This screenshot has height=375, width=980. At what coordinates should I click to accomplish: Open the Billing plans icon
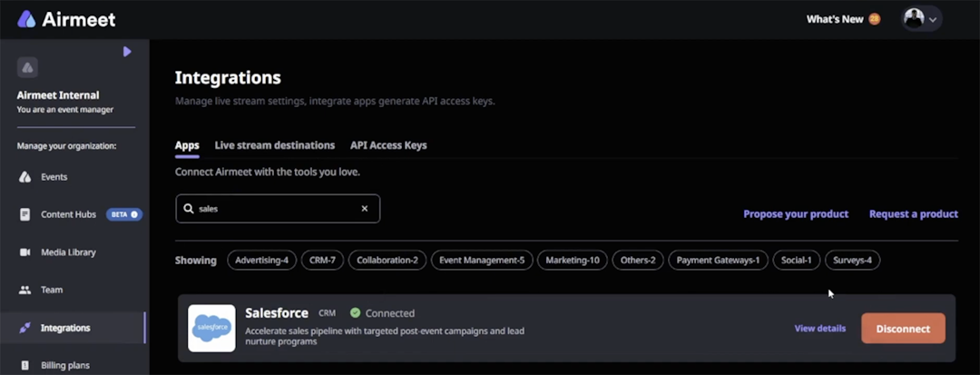25,365
